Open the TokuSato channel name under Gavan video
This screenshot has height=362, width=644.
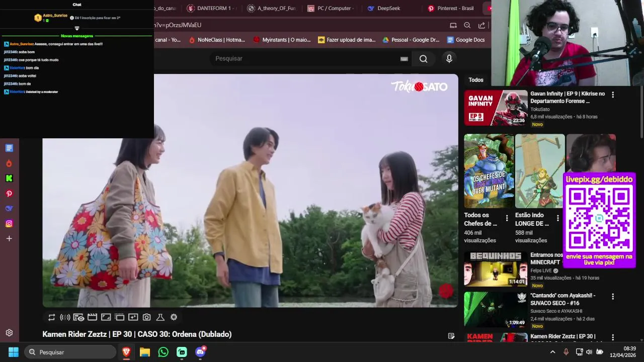540,109
